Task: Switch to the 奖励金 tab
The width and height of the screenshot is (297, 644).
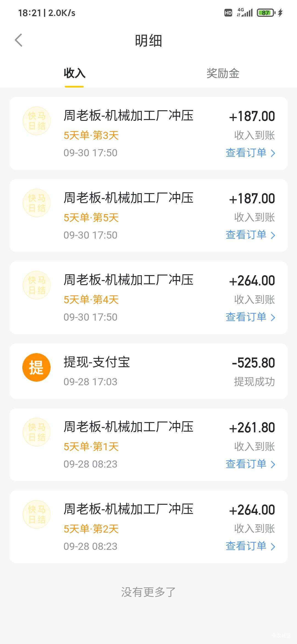Action: [x=223, y=73]
